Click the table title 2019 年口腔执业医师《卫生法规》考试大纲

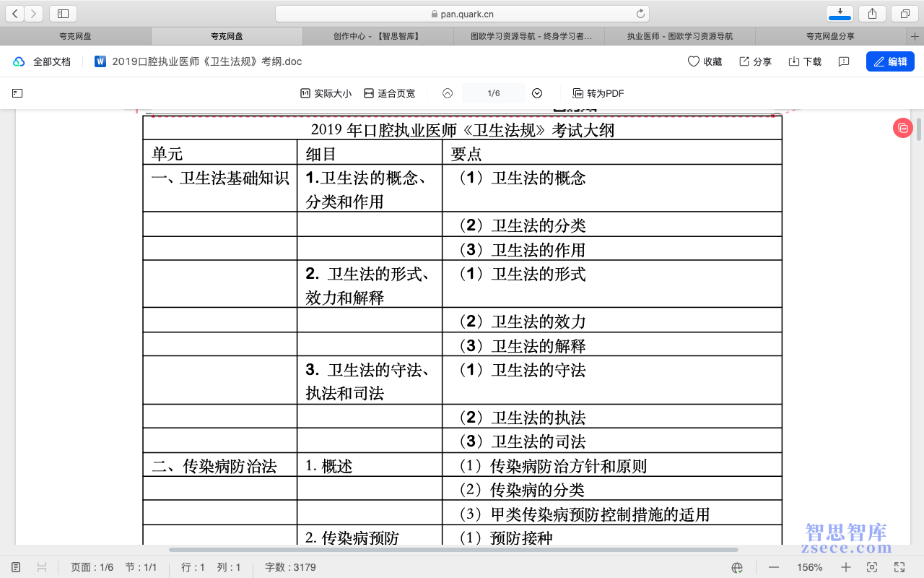coord(462,130)
